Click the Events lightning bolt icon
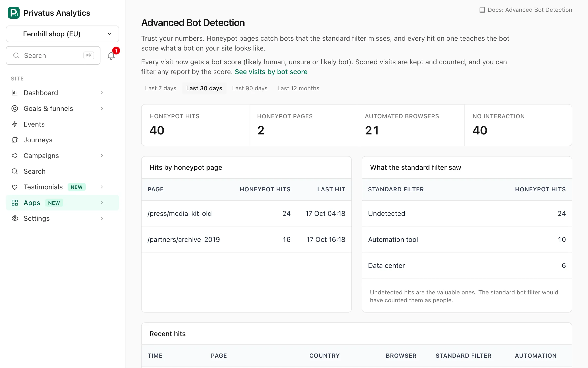 click(x=15, y=124)
